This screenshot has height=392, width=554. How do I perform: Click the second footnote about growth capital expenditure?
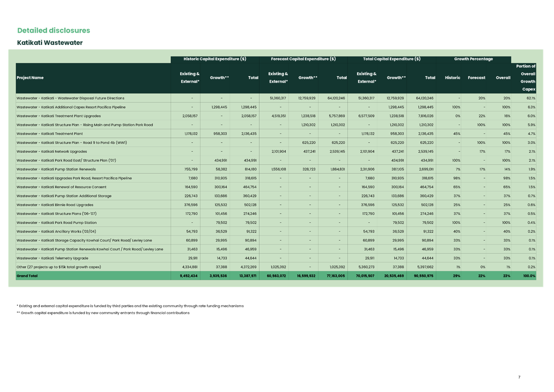(103, 313)
